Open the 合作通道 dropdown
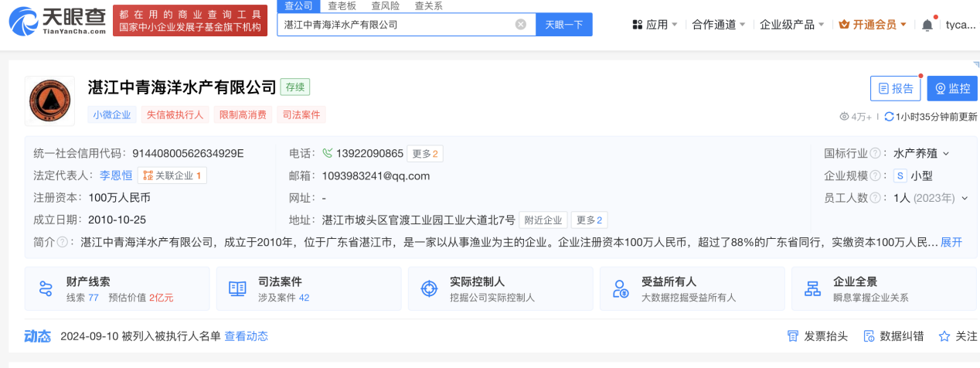 click(x=719, y=25)
